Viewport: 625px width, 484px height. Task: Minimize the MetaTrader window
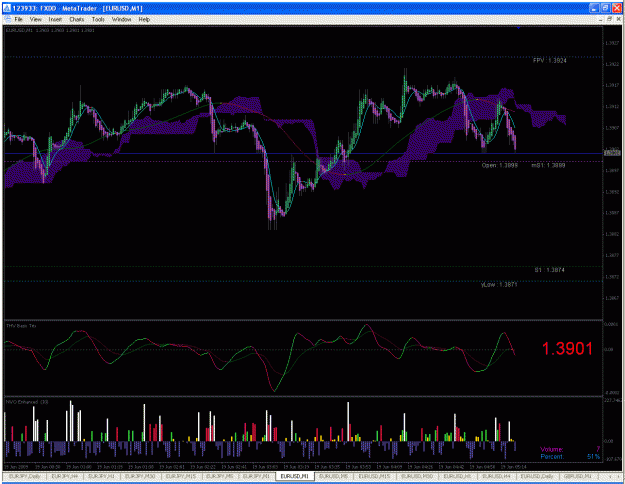(594, 8)
